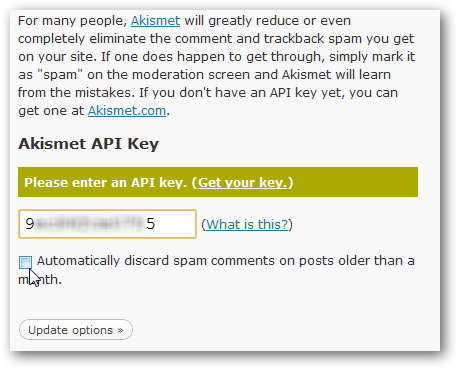Click the word 'month.' under the checkbox
Viewport: 458px width, 369px height.
coord(40,279)
